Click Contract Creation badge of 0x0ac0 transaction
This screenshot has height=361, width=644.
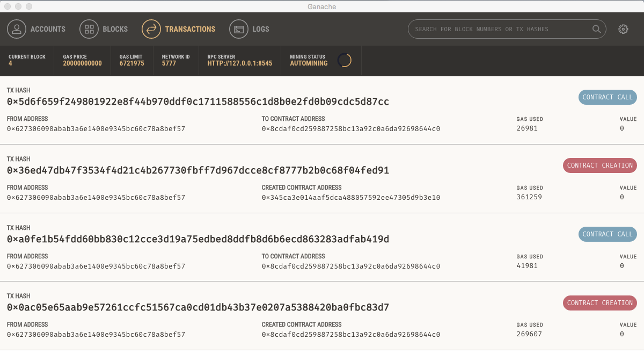click(600, 303)
